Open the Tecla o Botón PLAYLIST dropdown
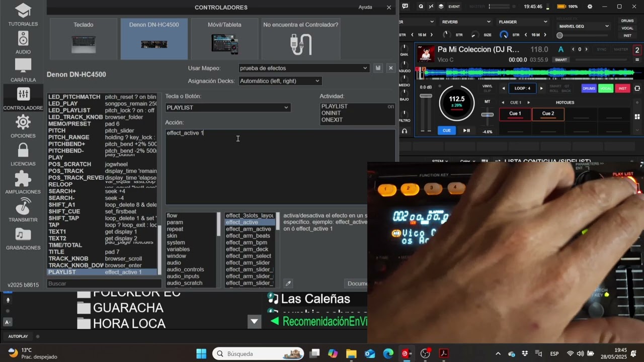 (x=228, y=108)
